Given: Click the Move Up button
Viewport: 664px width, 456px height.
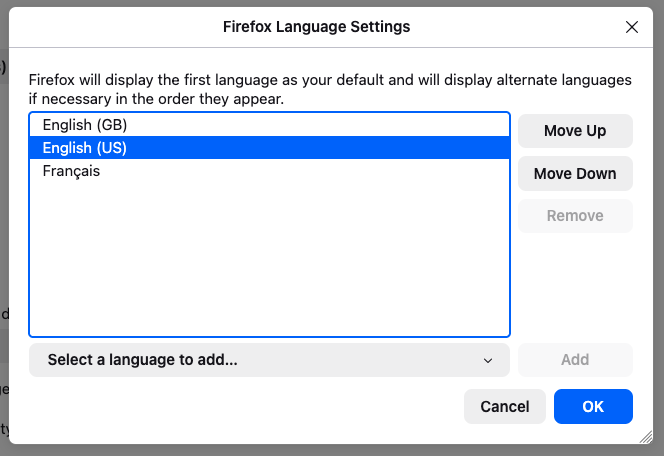Looking at the screenshot, I should pos(575,131).
